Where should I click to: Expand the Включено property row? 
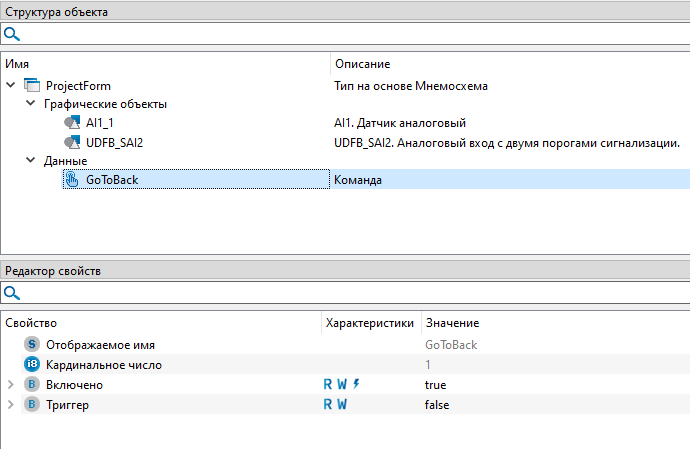coord(11,385)
